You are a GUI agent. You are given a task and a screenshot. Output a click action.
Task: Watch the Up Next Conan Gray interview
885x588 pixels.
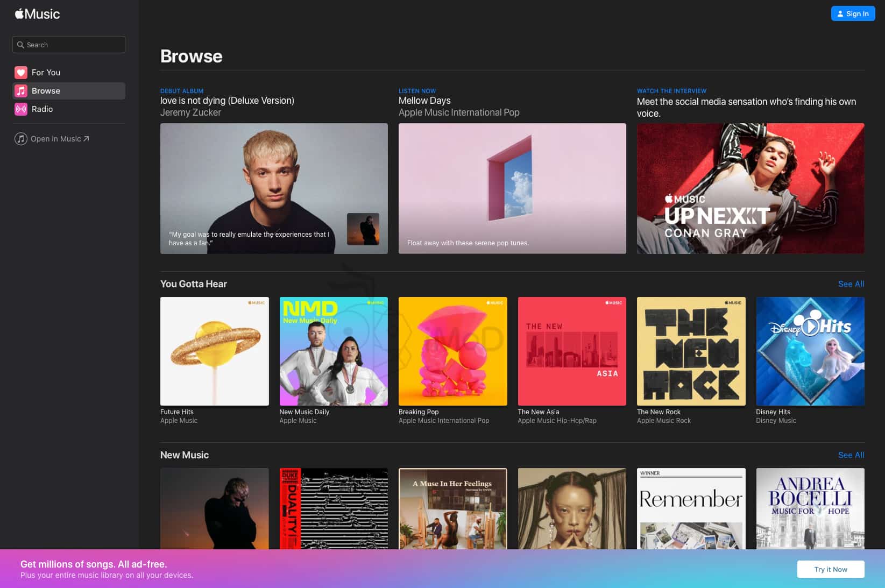point(750,188)
